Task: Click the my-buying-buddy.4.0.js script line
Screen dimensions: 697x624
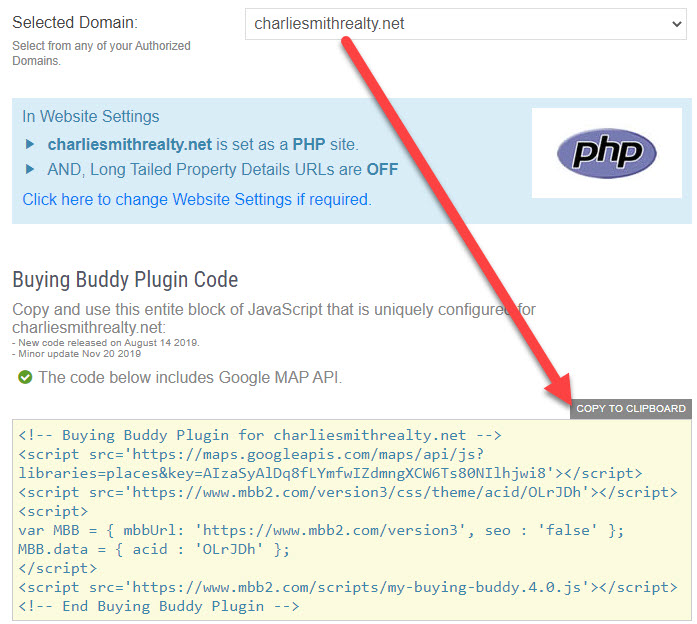Action: (348, 587)
